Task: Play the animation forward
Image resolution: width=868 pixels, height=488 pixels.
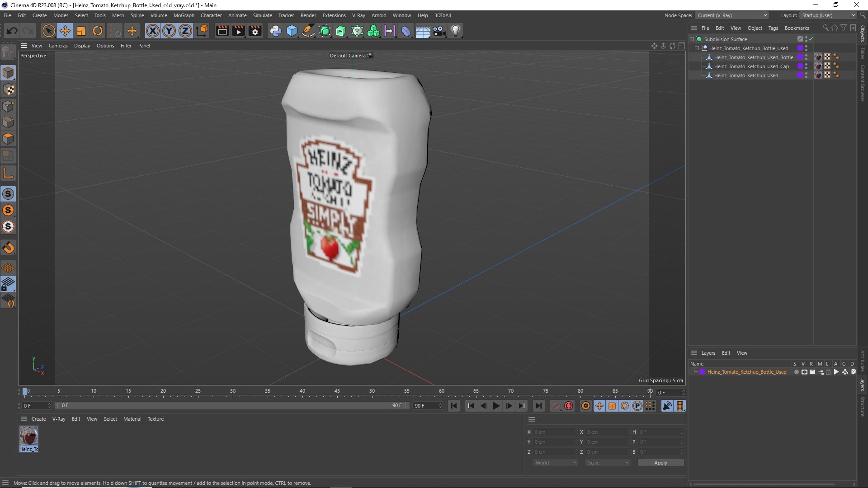Action: (496, 406)
